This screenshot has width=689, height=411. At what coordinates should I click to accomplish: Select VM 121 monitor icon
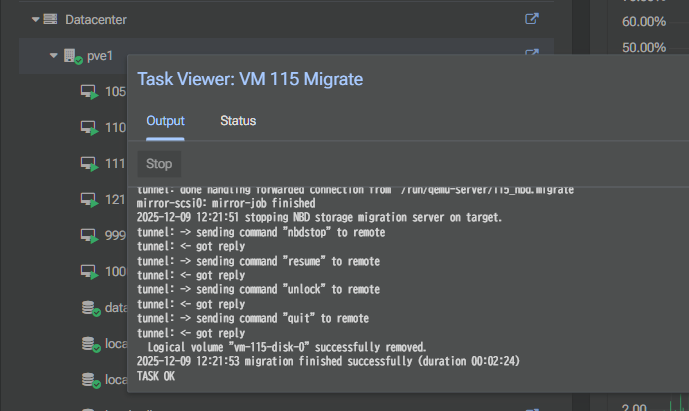click(89, 200)
